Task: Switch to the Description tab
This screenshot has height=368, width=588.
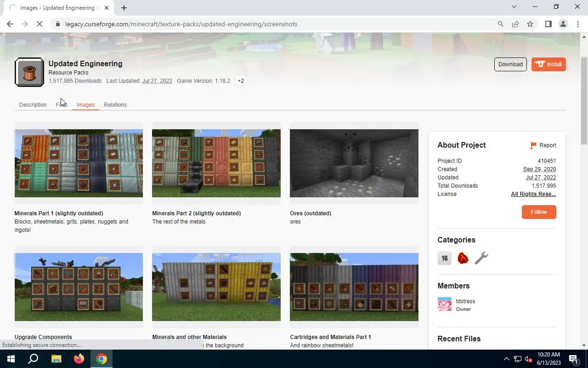Action: (x=33, y=105)
